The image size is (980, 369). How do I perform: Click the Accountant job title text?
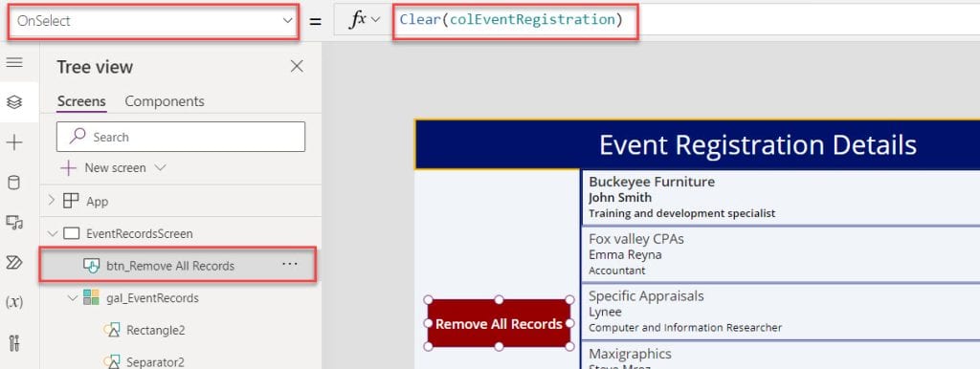tap(617, 271)
